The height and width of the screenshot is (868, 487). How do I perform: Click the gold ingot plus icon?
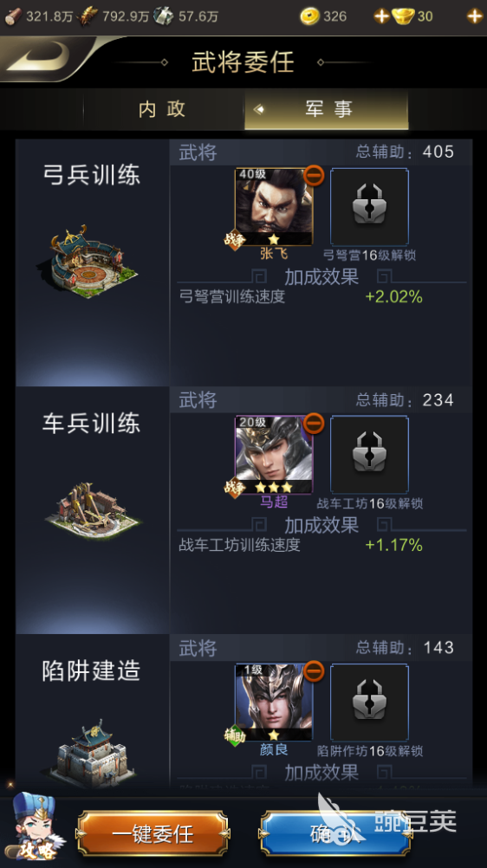pos(474,16)
